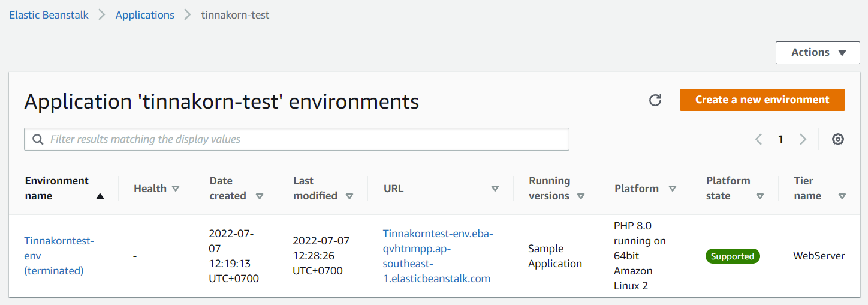Open the Tinnakorntest-env elasticbeanstalk.com URL
Image resolution: width=868 pixels, height=305 pixels.
438,256
